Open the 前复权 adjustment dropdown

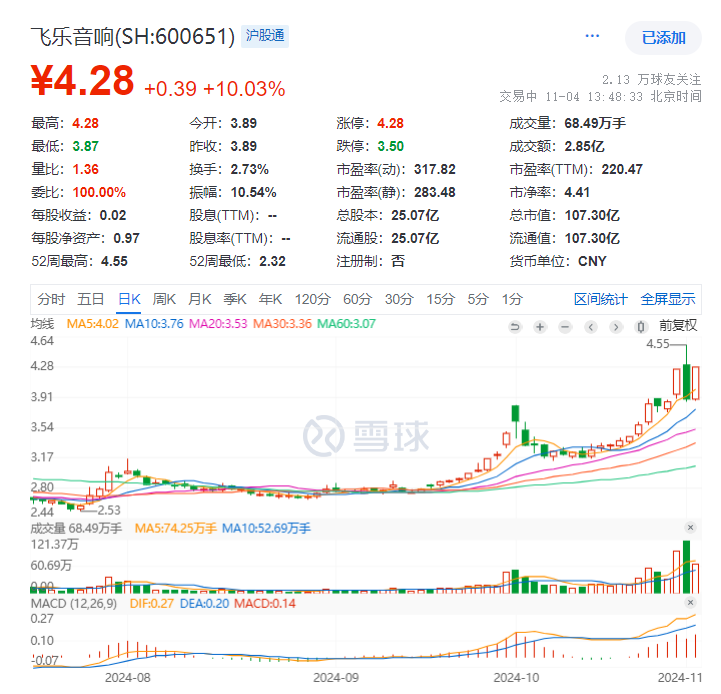click(678, 326)
